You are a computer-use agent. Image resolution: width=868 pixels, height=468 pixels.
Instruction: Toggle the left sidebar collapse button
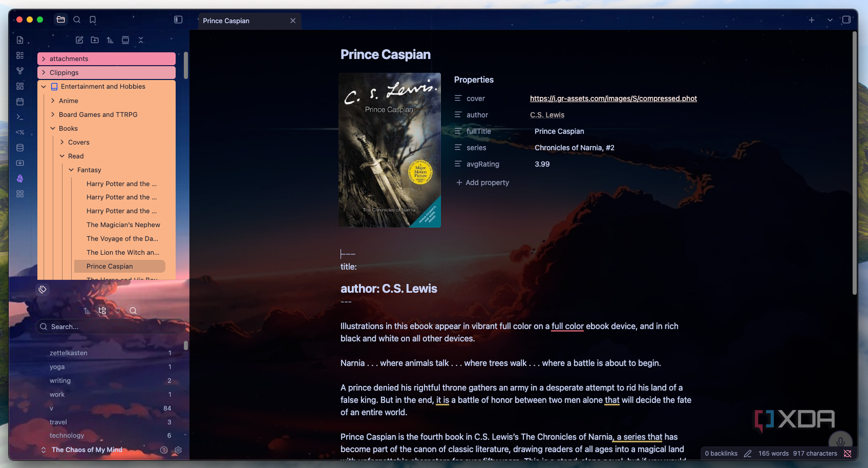click(178, 20)
